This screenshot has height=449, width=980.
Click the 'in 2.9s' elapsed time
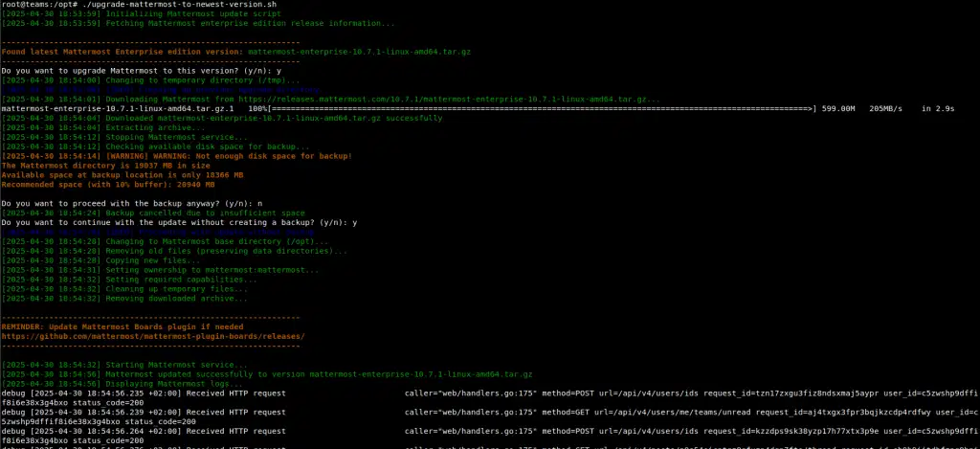pos(938,109)
